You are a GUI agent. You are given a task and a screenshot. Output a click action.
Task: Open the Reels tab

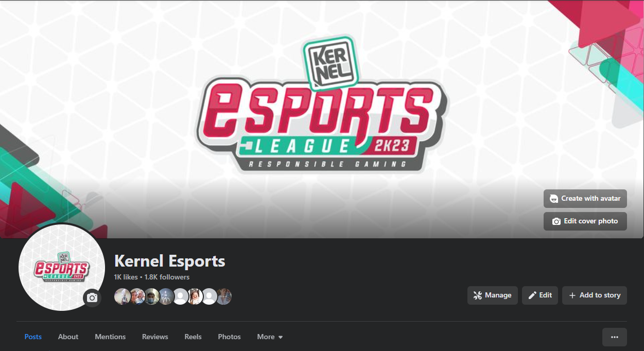(x=193, y=337)
